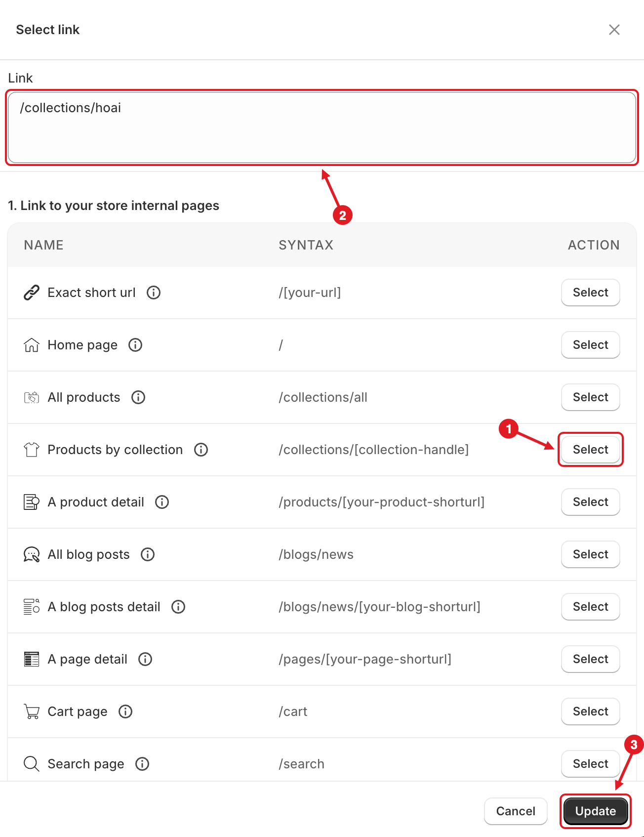
Task: Select the A product detail link
Action: pyautogui.click(x=591, y=502)
